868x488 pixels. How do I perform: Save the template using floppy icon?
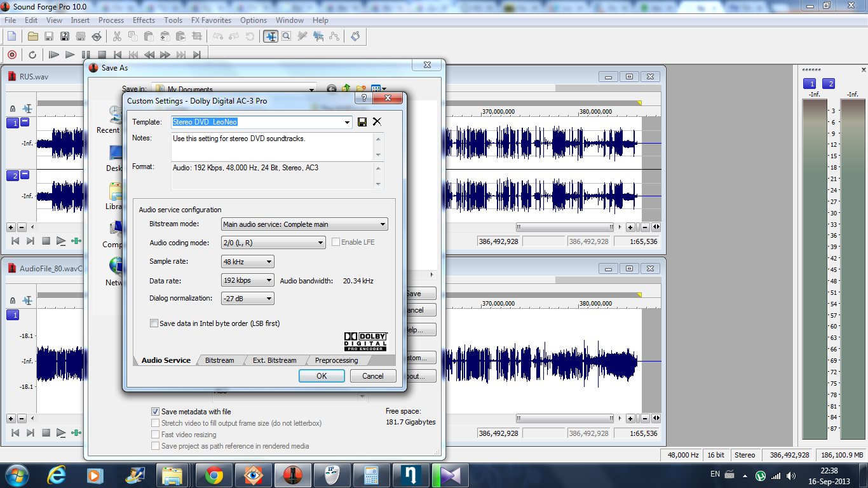(362, 122)
